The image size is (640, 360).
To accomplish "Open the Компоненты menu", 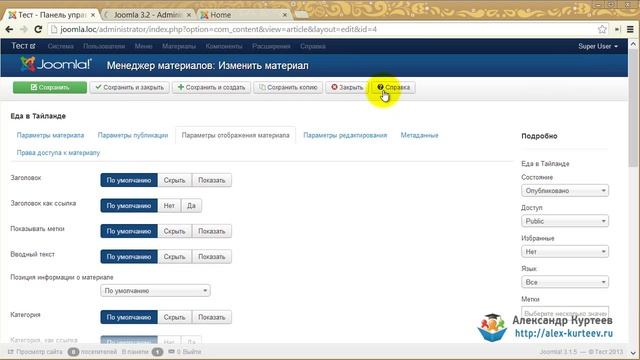I will (x=224, y=47).
